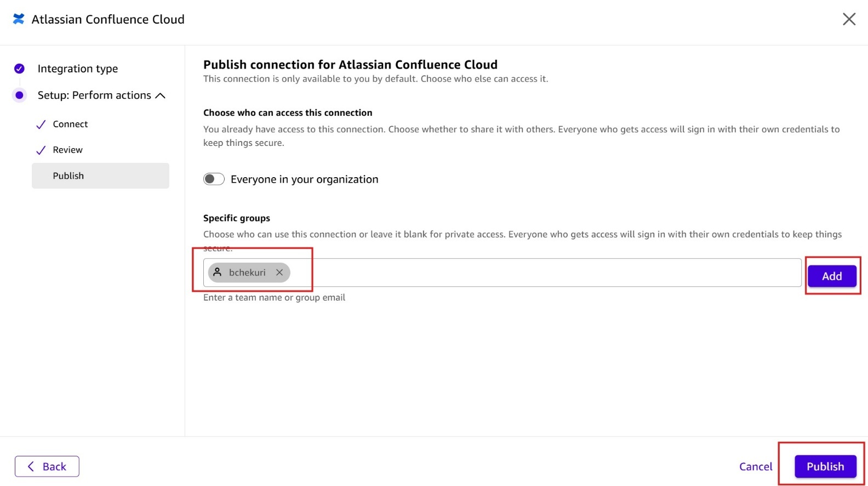Click the checkmark next to Connect
The image size is (868, 486).
click(x=41, y=125)
